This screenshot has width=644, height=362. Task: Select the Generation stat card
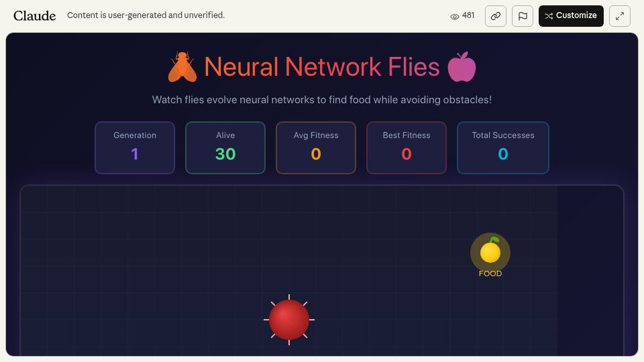135,147
